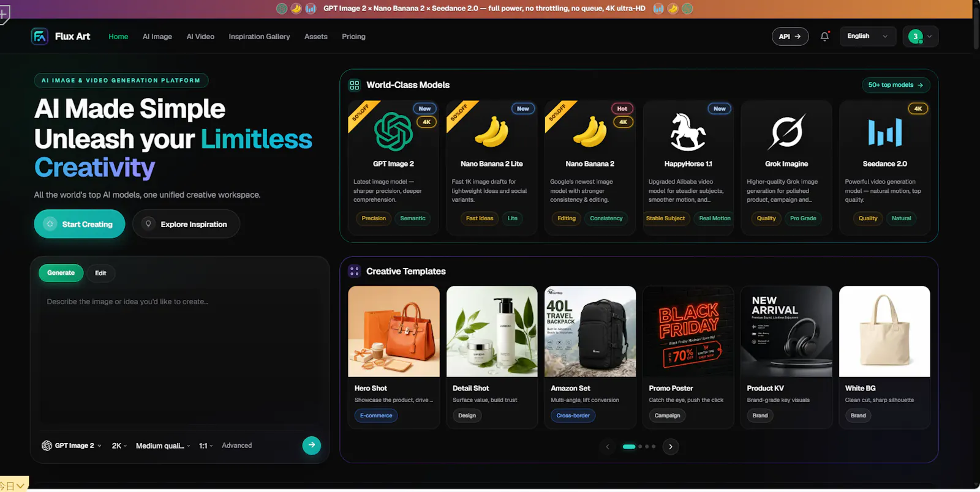Select the active carousel page indicator
The width and height of the screenshot is (980, 492).
(629, 447)
